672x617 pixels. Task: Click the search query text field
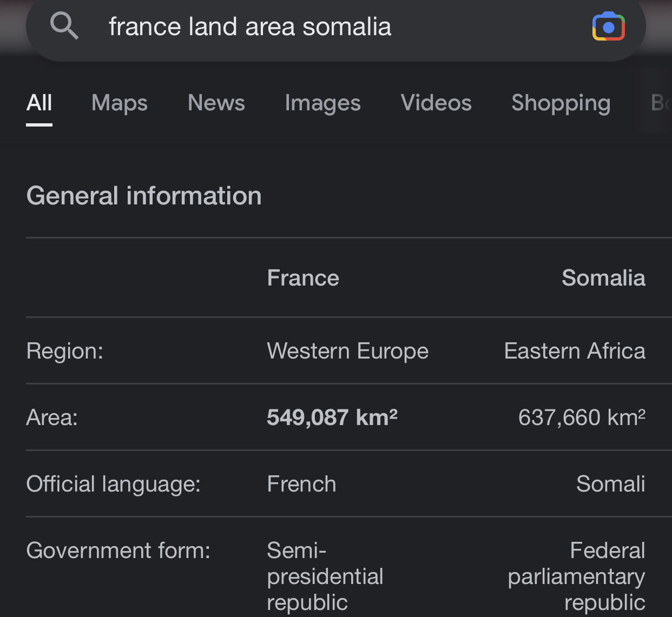pyautogui.click(x=335, y=26)
